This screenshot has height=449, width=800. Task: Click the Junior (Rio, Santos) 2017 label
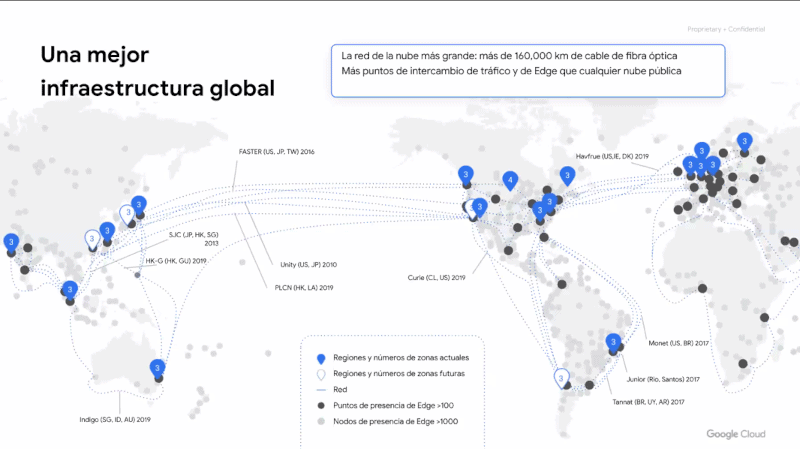662,379
